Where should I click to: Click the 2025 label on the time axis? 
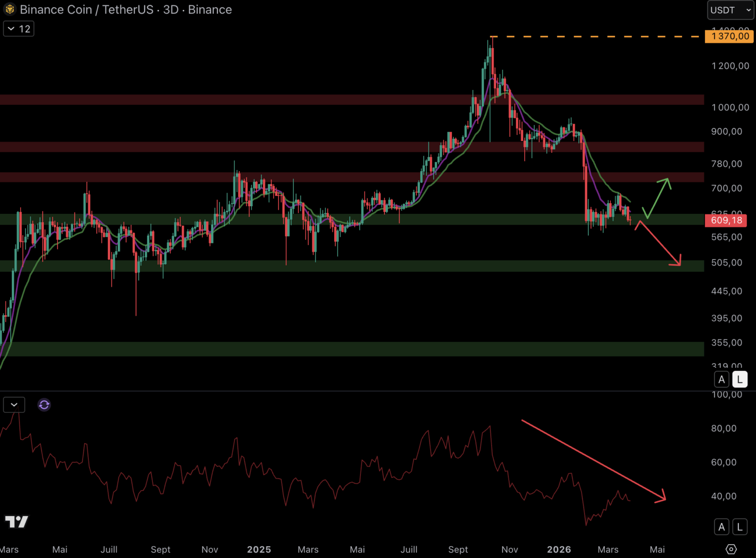(x=259, y=550)
